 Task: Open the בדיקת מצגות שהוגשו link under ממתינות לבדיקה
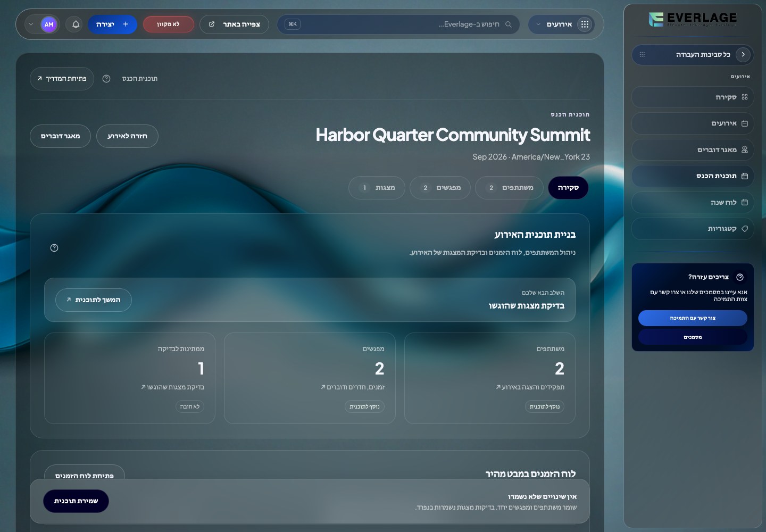click(172, 387)
